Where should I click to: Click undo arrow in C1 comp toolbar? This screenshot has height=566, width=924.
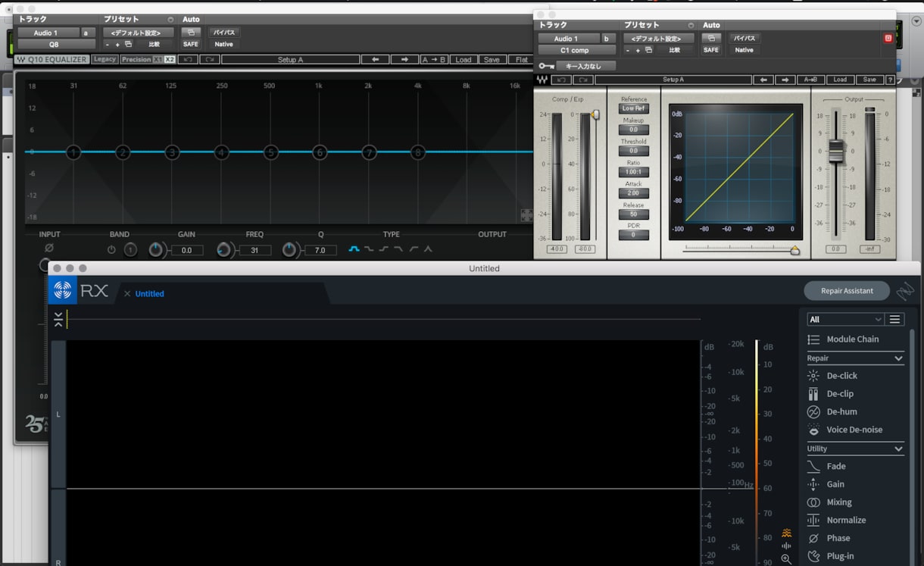[x=561, y=80]
